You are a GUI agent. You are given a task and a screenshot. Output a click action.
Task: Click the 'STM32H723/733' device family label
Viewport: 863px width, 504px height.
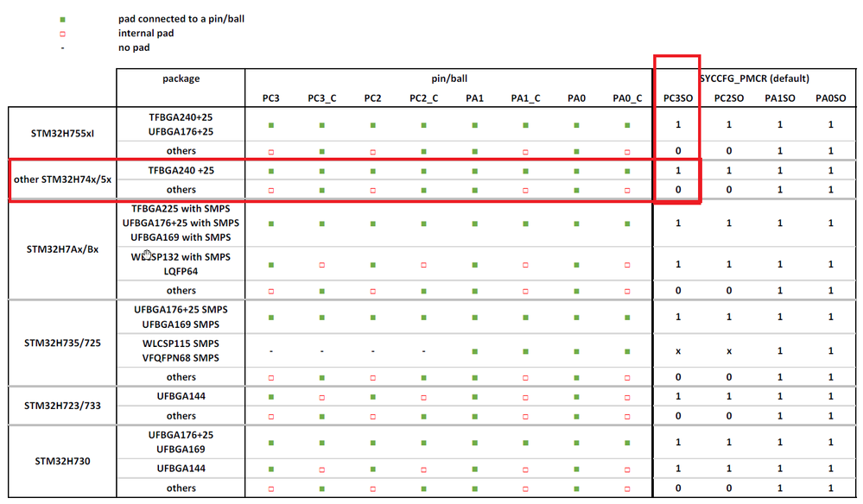(62, 406)
